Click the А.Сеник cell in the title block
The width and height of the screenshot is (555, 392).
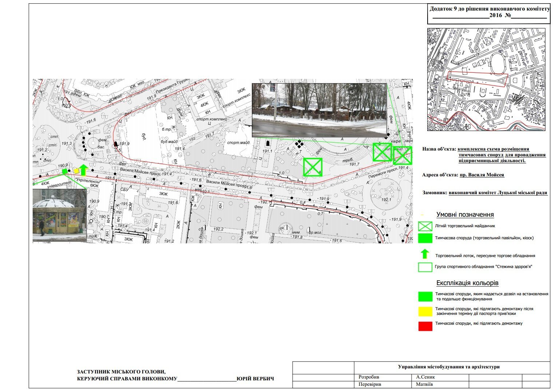pos(425,377)
